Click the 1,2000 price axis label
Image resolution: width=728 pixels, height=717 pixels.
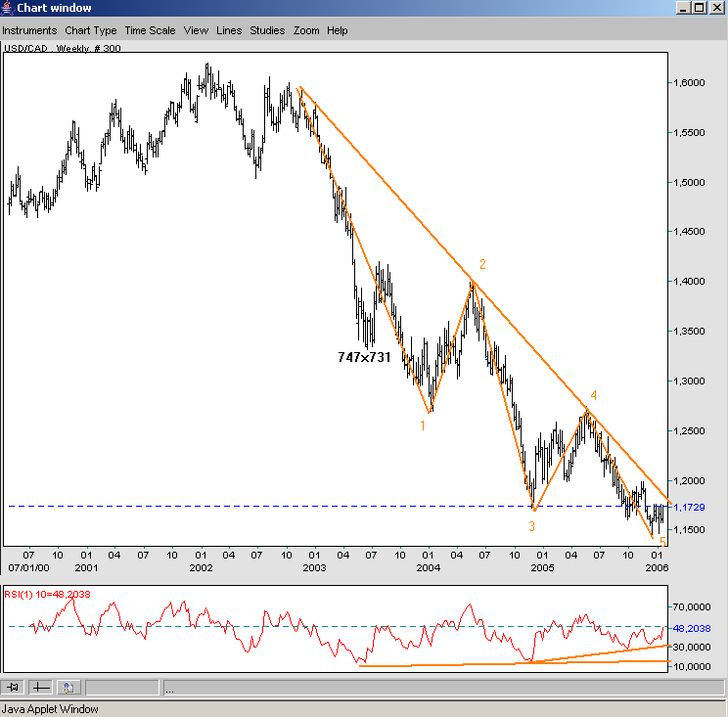point(689,481)
